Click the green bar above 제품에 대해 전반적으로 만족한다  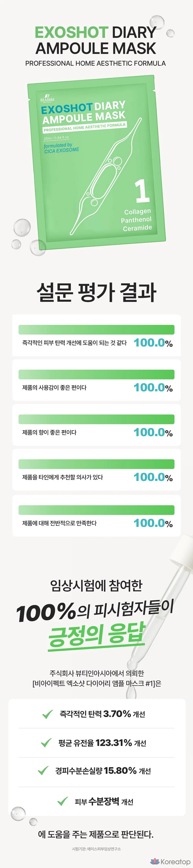click(96, 510)
